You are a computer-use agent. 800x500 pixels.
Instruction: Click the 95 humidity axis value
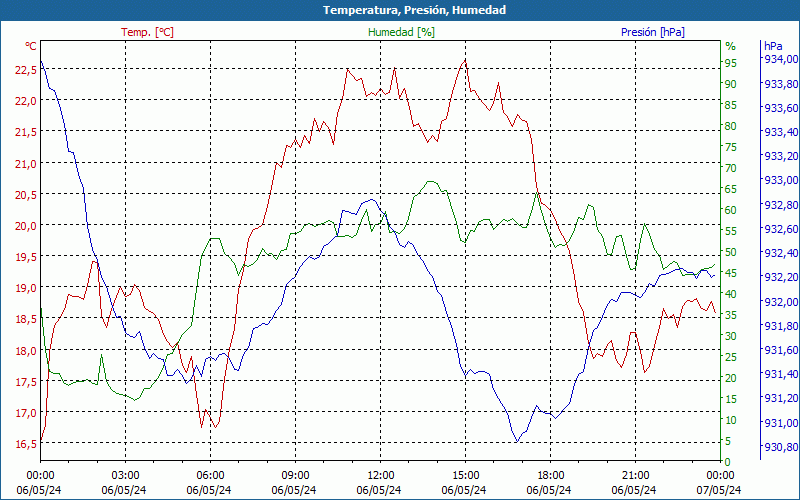pyautogui.click(x=731, y=63)
